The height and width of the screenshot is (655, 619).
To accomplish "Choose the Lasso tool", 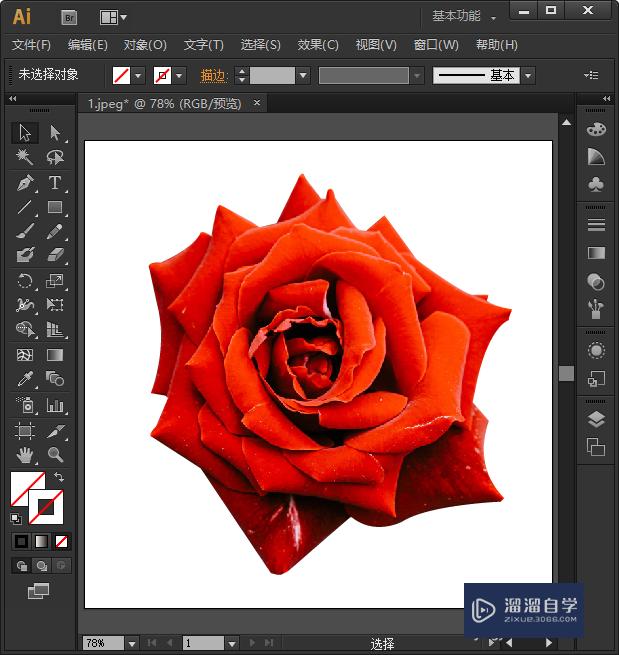I will (x=55, y=157).
